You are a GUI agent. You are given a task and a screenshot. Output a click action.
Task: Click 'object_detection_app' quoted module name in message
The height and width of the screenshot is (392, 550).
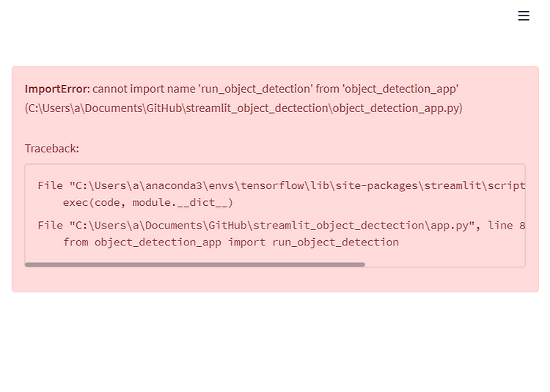point(400,89)
